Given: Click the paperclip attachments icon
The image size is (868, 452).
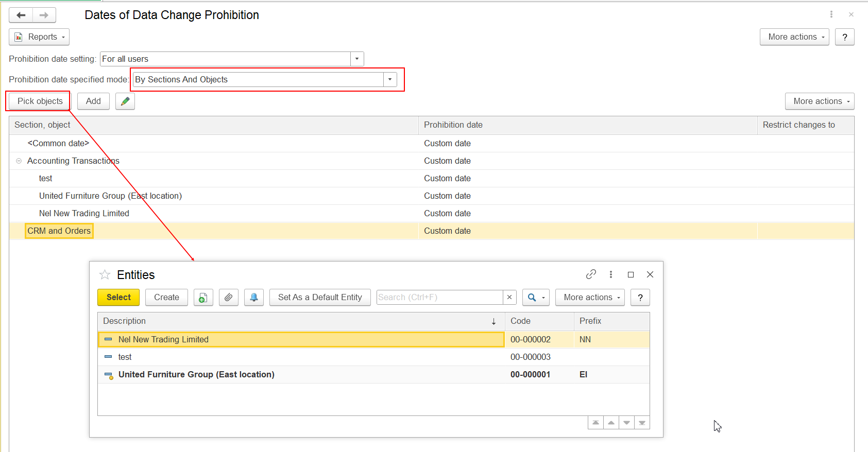Looking at the screenshot, I should coord(229,298).
